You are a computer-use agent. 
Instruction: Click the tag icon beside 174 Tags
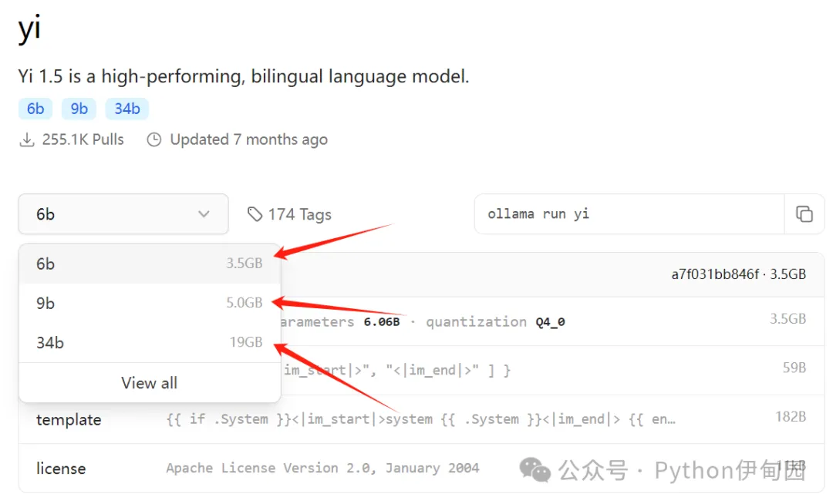click(255, 214)
